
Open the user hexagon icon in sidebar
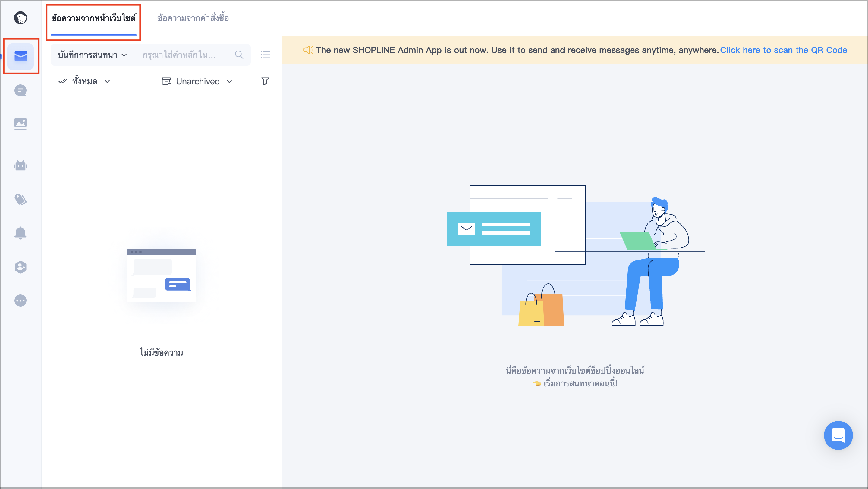point(20,267)
